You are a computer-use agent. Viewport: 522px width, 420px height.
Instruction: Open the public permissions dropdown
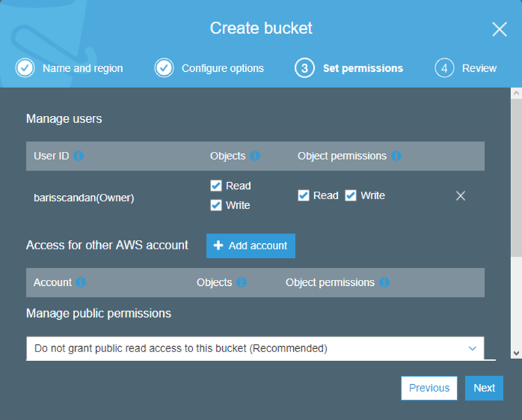255,348
